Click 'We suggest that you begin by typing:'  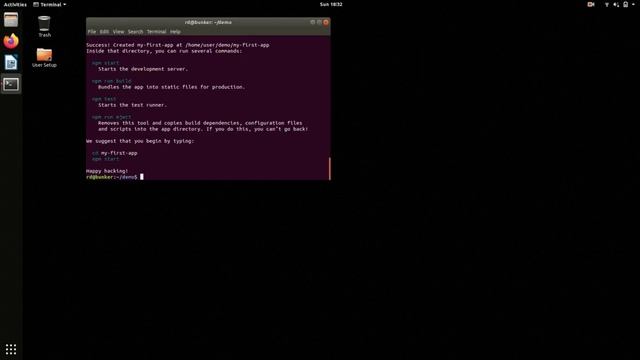click(140, 141)
